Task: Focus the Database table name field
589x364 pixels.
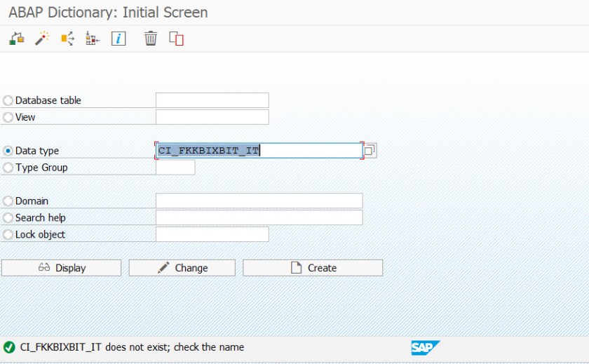Action: pos(212,100)
